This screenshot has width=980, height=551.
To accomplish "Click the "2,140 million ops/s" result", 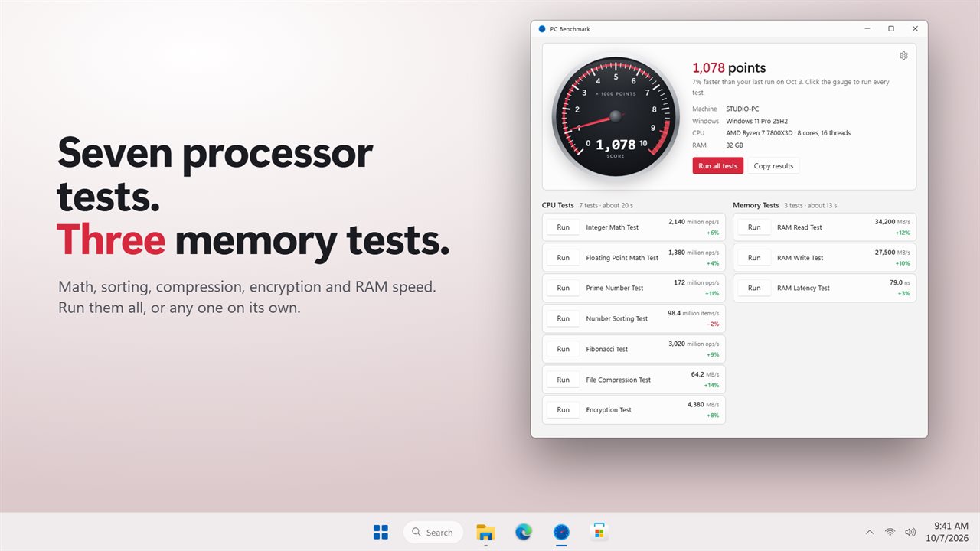I will tap(694, 222).
